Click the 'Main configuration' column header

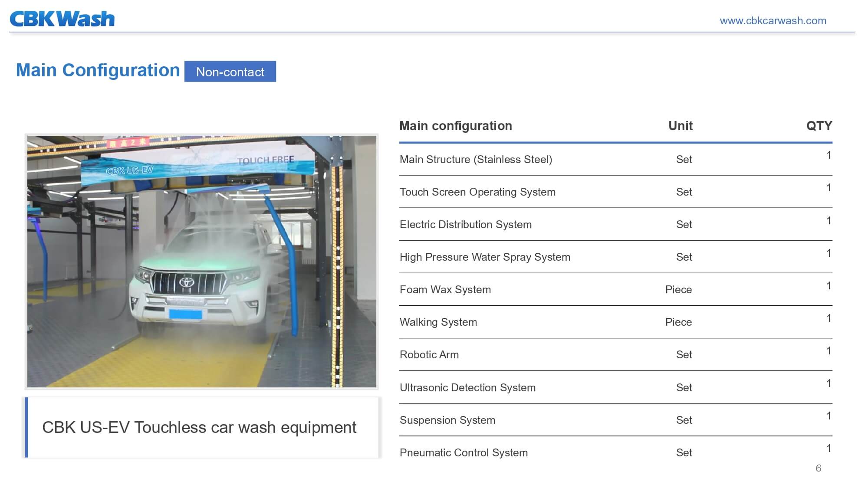tap(456, 126)
